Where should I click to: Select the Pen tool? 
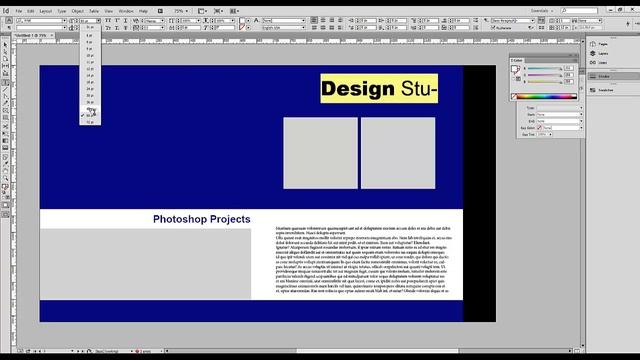pyautogui.click(x=5, y=96)
